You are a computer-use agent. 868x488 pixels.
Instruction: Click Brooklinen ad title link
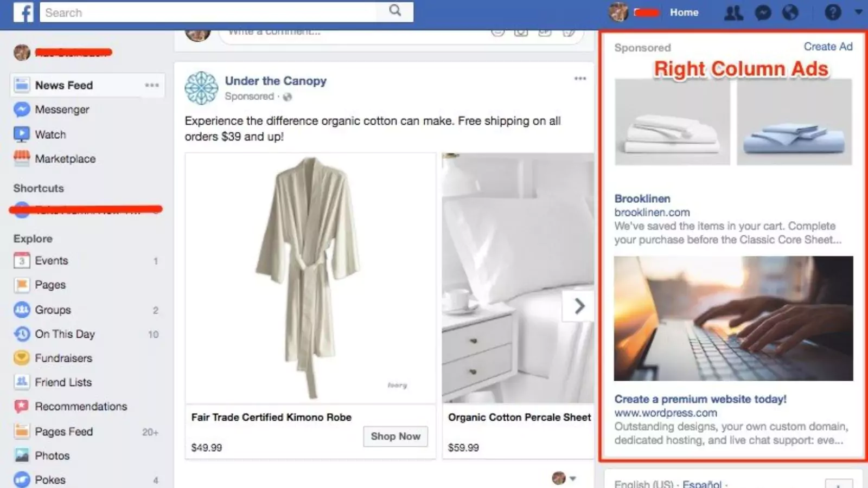[642, 198]
